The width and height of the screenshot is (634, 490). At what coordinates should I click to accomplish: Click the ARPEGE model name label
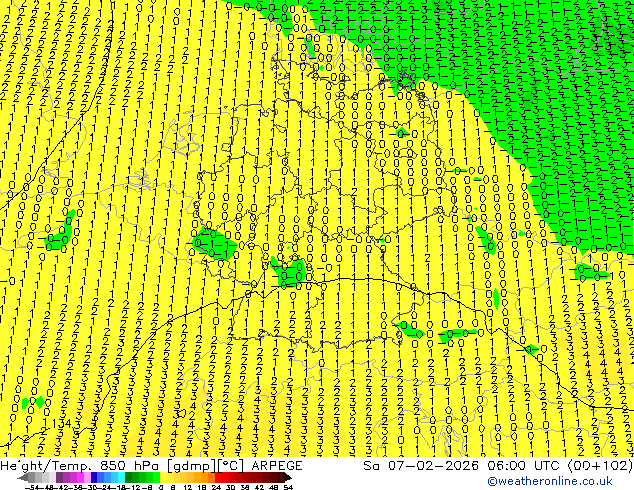pyautogui.click(x=277, y=466)
